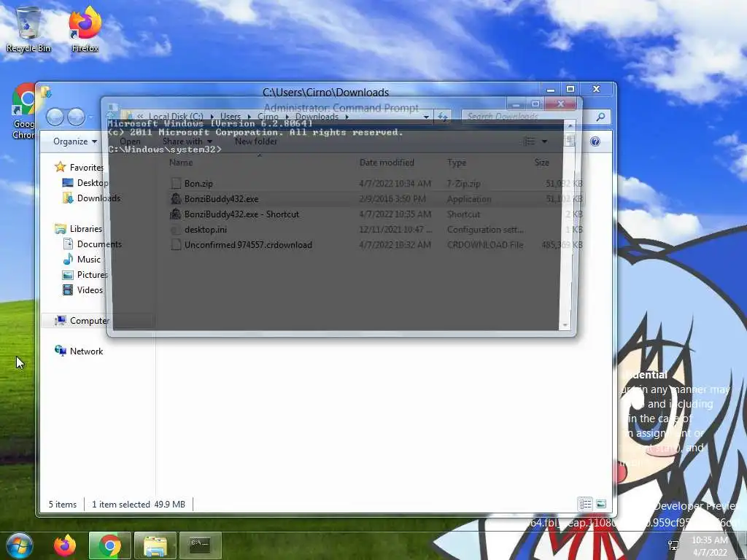
Task: Click New folder in the toolbar
Action: point(256,141)
